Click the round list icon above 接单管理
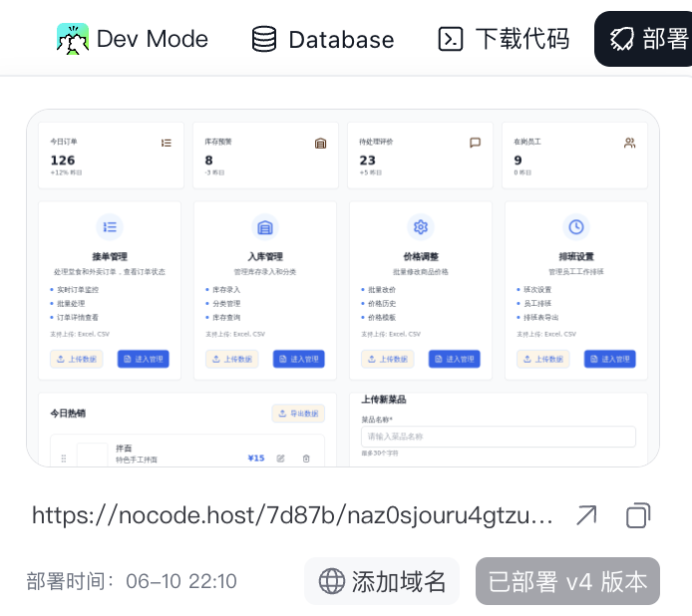 [x=110, y=227]
